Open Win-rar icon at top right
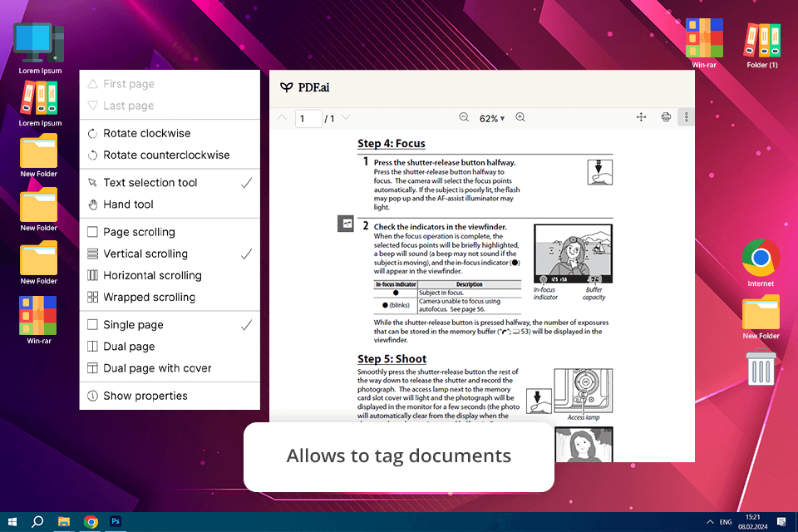798x532 pixels. [x=704, y=42]
